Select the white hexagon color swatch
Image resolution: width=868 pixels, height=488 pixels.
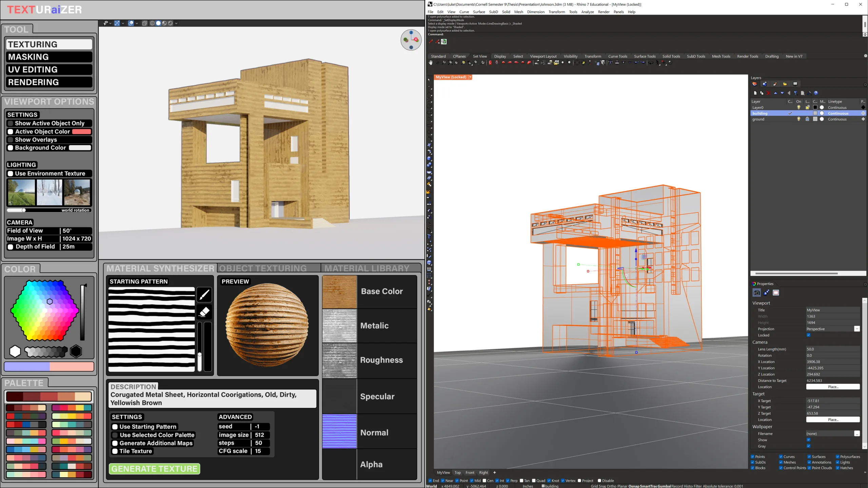coord(15,351)
